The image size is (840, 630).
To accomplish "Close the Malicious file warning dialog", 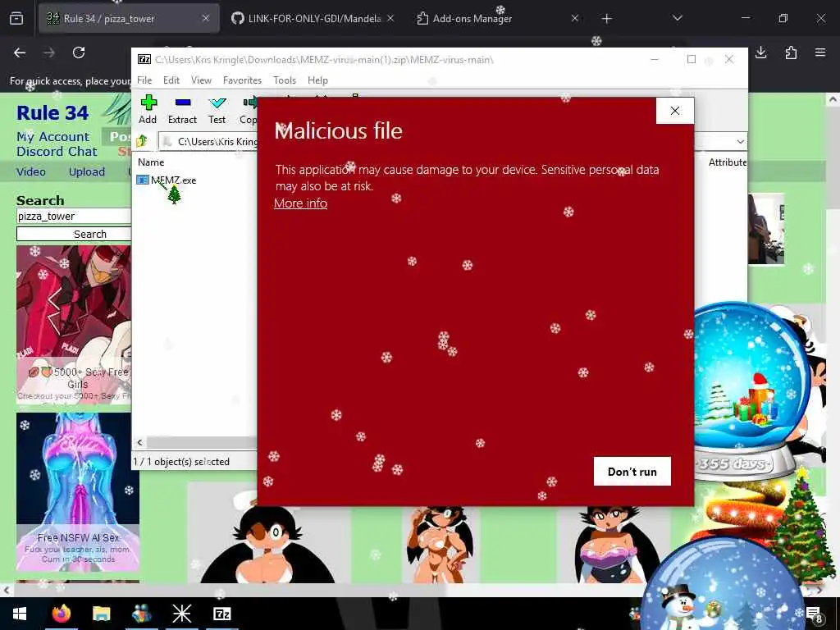I will (675, 111).
